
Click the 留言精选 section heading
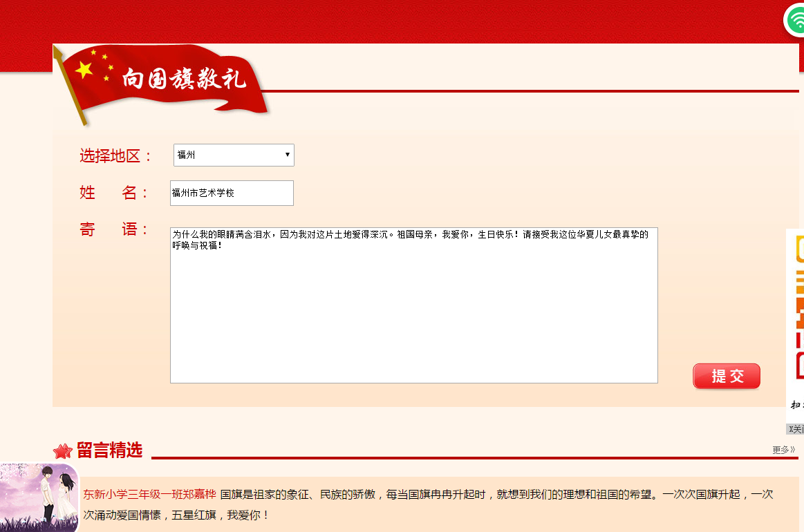109,450
